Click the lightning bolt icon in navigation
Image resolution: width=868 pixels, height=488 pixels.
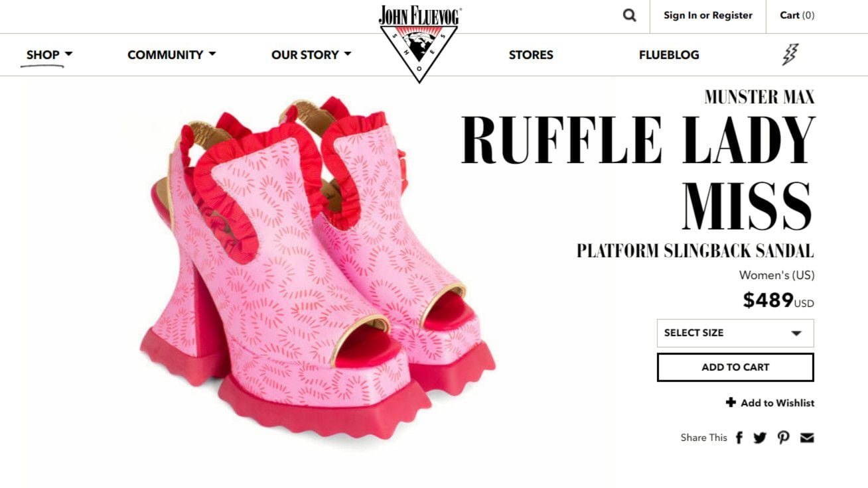(x=790, y=54)
